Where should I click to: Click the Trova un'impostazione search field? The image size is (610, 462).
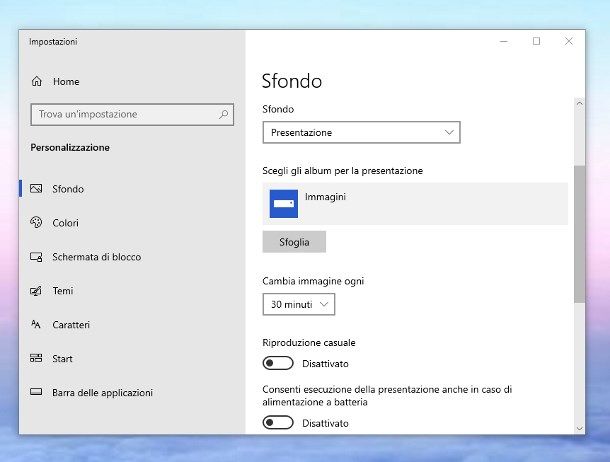tap(132, 114)
